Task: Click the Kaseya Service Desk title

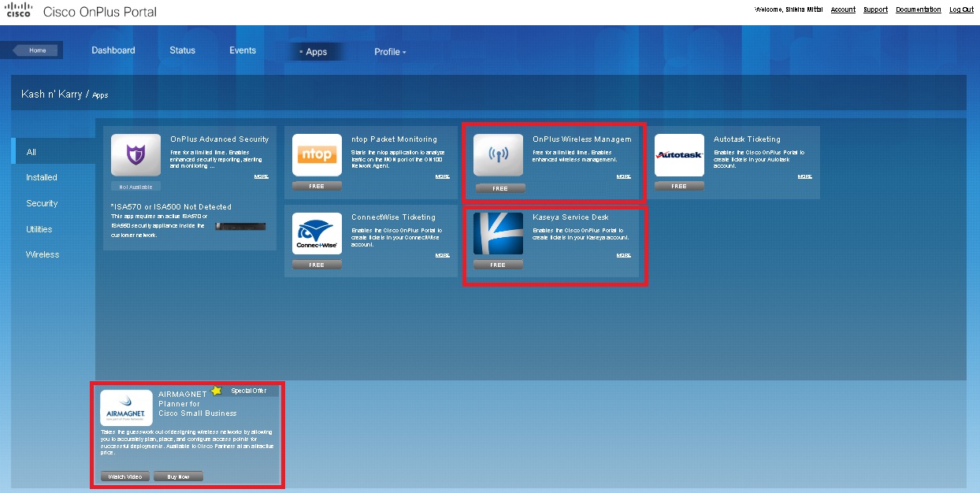Action: [x=570, y=217]
